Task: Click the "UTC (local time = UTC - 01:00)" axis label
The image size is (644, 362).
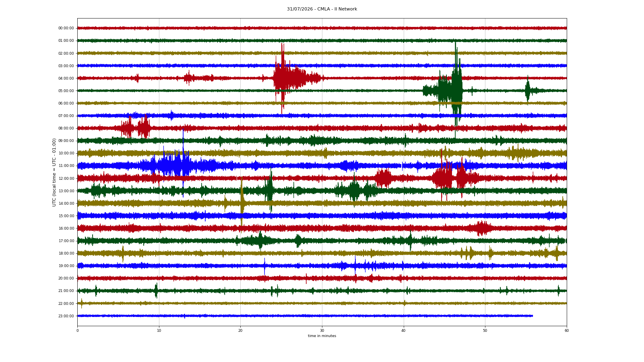Action: click(54, 172)
